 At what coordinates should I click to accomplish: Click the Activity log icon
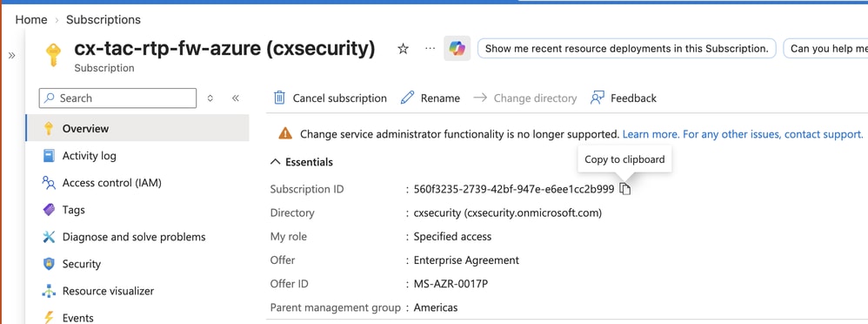pyautogui.click(x=49, y=156)
